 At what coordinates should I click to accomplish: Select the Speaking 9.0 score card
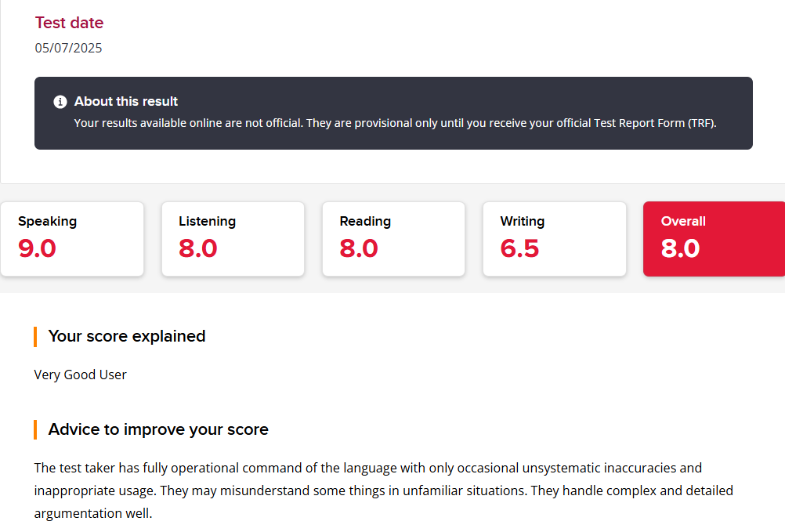[x=72, y=239]
